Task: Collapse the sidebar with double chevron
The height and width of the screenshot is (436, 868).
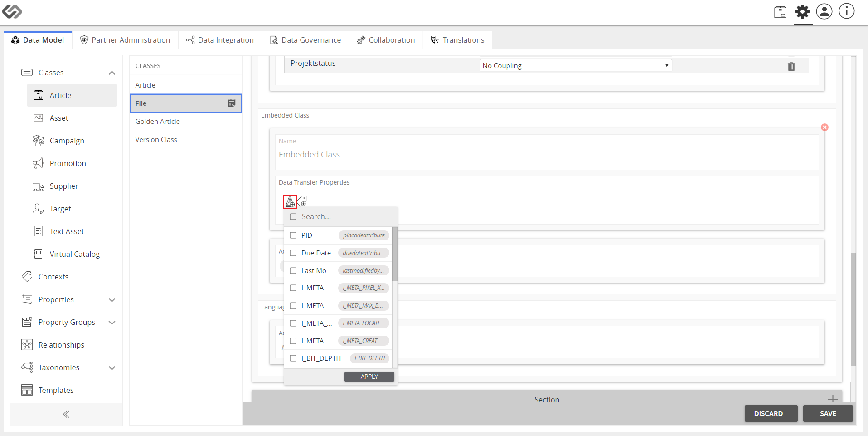Action: (x=66, y=414)
